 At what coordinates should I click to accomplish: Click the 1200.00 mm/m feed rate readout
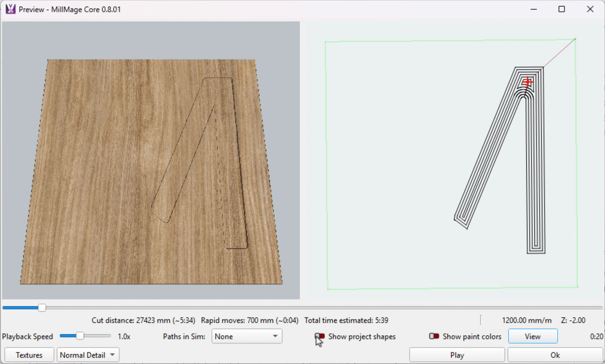point(526,320)
